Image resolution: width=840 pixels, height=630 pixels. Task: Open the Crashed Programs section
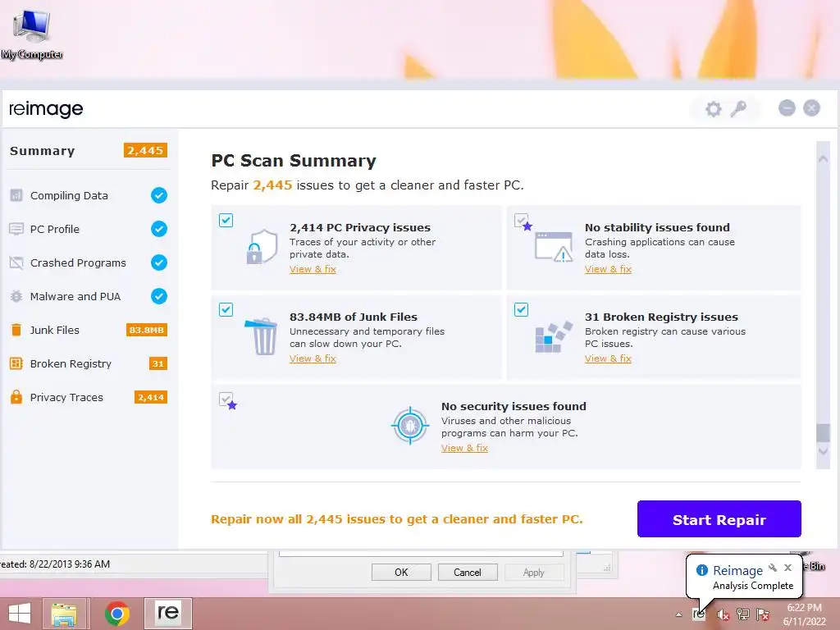tap(89, 262)
